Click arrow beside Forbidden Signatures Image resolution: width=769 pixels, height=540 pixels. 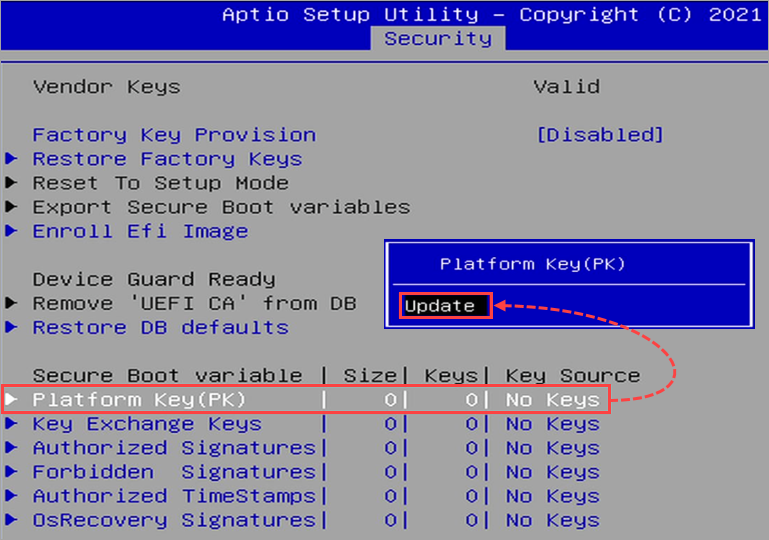pos(12,472)
